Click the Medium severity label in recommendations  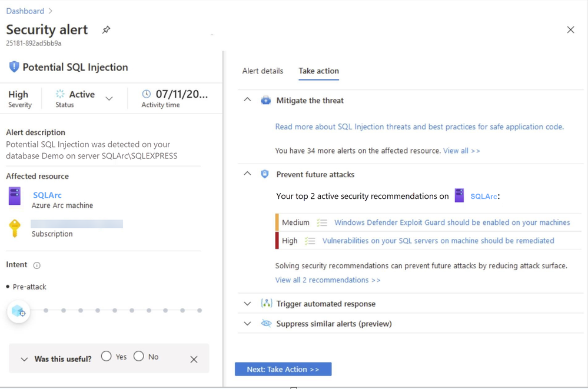click(295, 222)
